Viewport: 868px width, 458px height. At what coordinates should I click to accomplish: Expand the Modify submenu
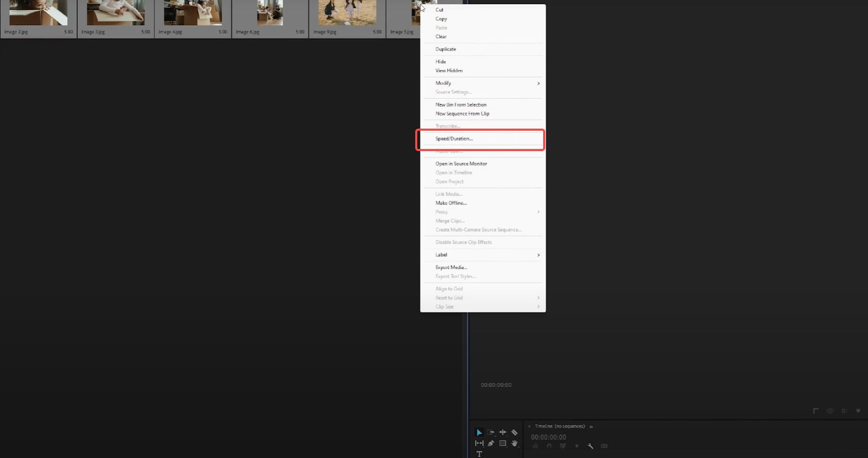coord(483,83)
